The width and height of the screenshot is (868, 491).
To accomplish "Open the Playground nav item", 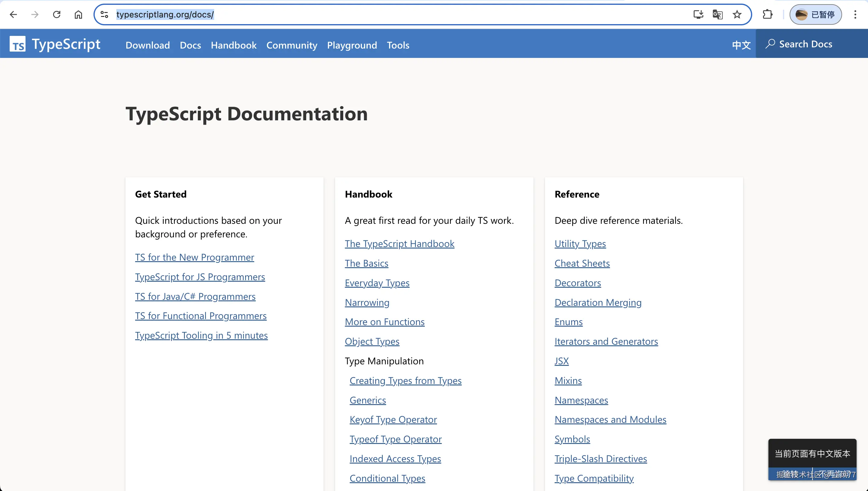I will (352, 45).
